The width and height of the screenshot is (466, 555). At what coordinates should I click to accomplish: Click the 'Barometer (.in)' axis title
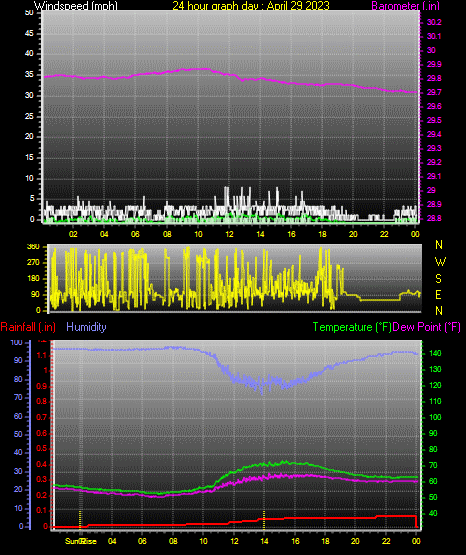point(405,6)
